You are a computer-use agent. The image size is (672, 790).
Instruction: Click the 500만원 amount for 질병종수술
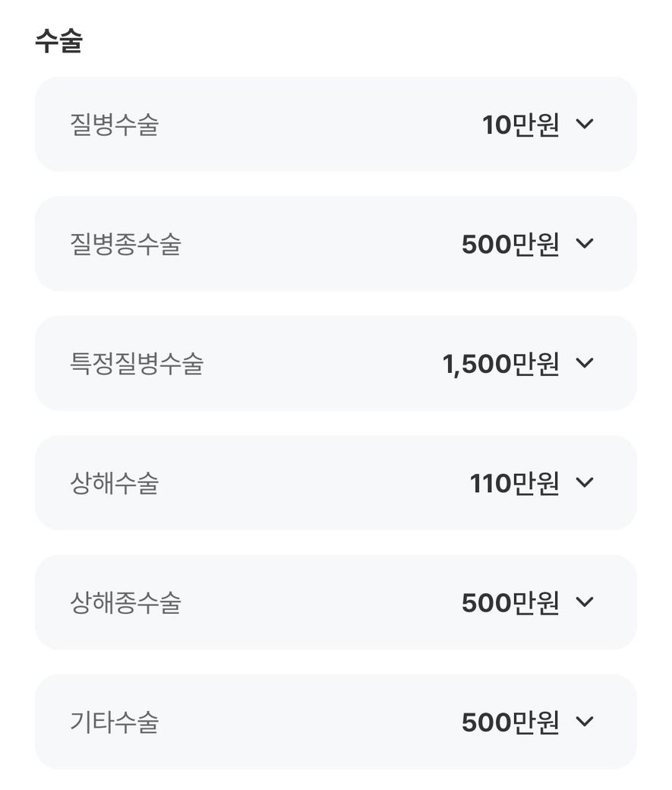pos(510,244)
